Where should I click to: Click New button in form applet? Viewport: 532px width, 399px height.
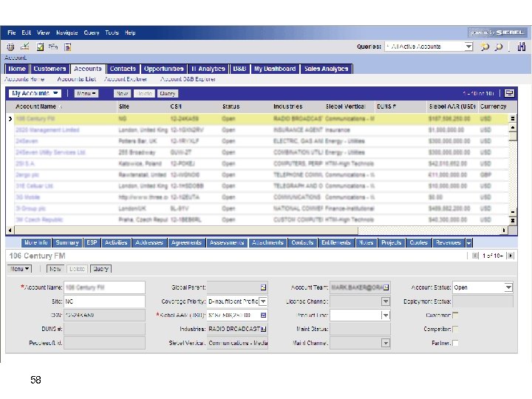click(55, 269)
